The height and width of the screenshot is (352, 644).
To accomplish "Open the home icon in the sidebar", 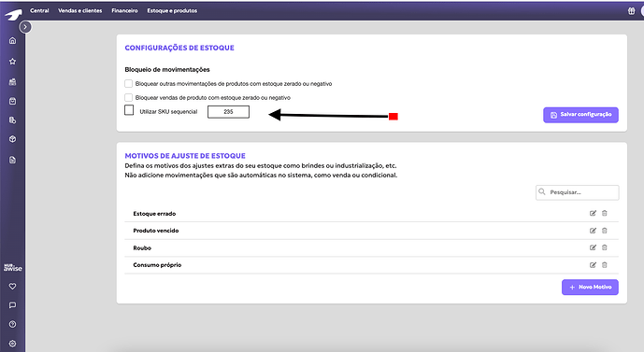I will [x=13, y=41].
